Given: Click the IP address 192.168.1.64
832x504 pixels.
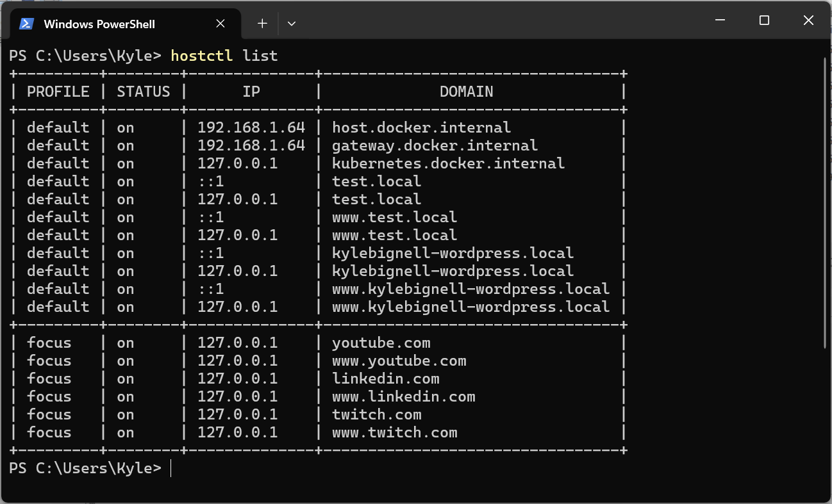Looking at the screenshot, I should click(x=251, y=127).
